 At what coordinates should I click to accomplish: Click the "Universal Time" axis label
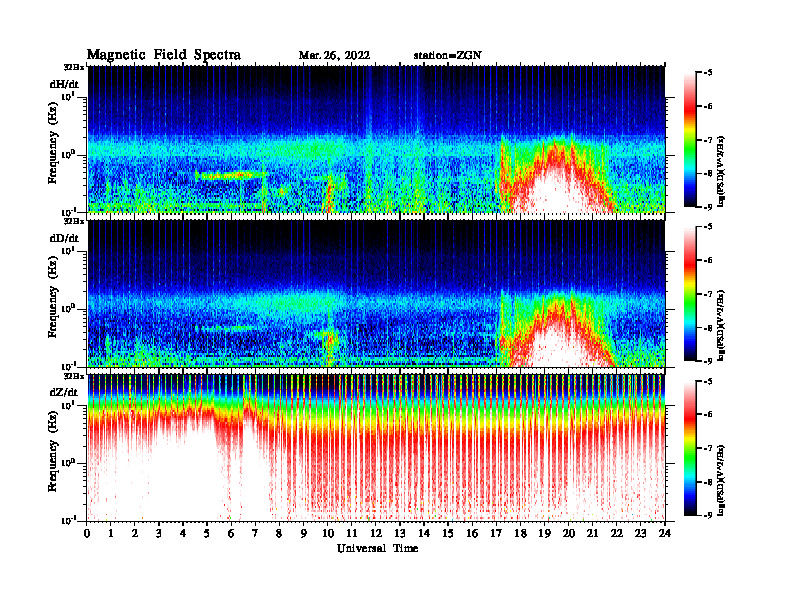(x=377, y=548)
